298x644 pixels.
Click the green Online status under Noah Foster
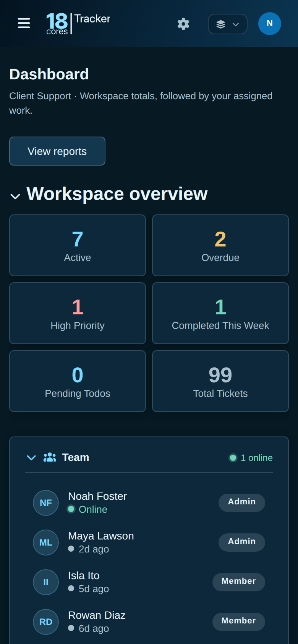click(87, 509)
